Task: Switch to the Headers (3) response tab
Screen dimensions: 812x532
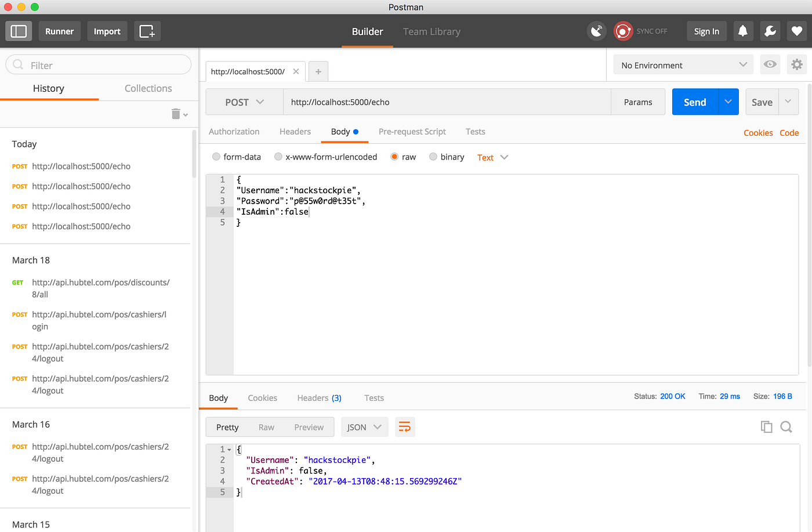Action: coord(318,397)
